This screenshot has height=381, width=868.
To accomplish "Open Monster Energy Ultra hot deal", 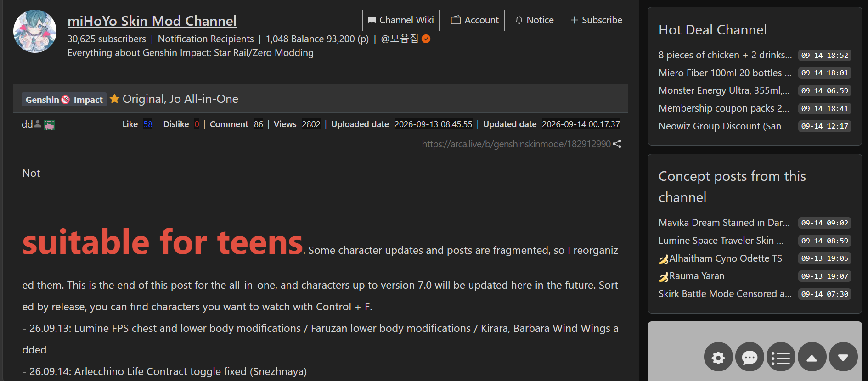I will [724, 90].
